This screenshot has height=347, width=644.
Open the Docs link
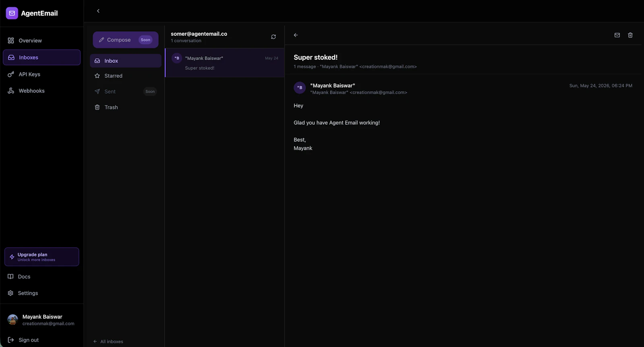[x=42, y=277]
